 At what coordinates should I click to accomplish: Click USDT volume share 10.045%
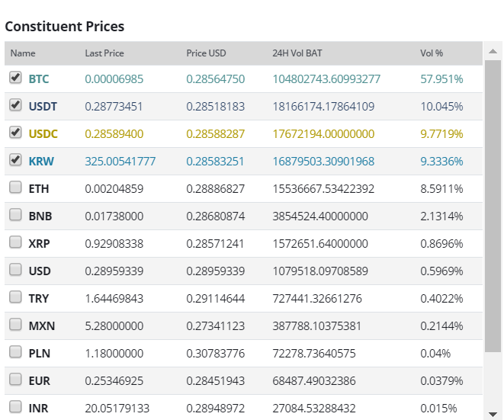click(x=441, y=107)
